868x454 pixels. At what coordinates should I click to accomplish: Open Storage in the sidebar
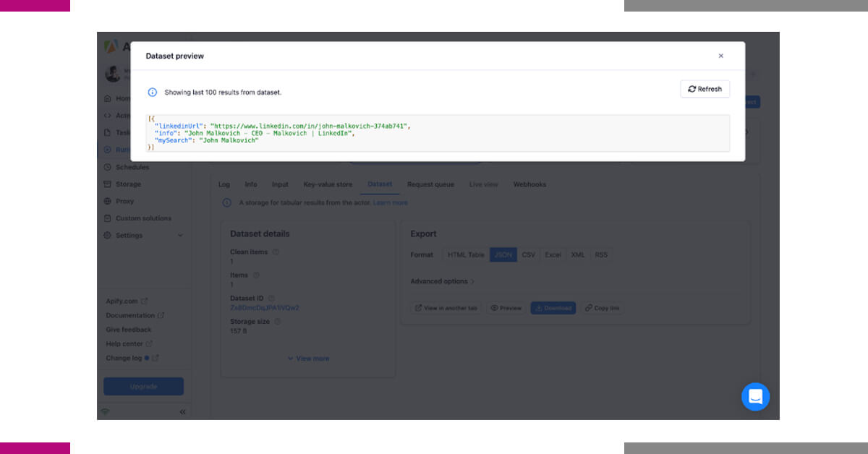tap(123, 184)
